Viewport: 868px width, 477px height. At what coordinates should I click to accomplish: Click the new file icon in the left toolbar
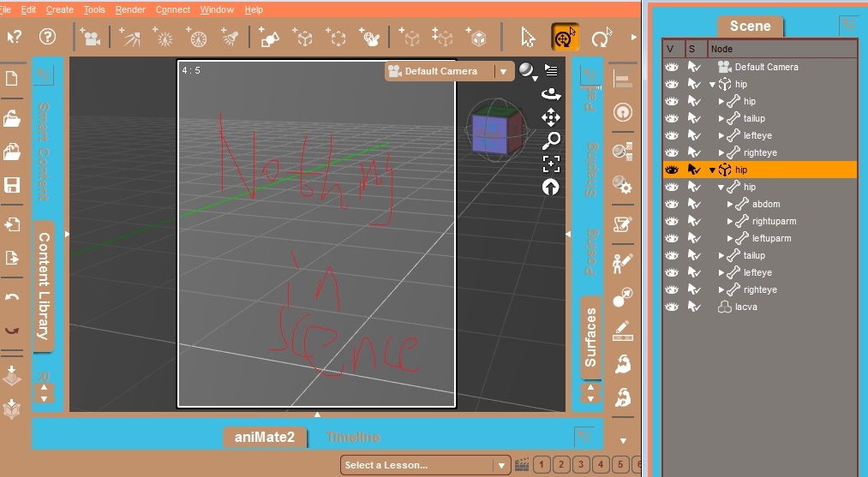coord(12,79)
